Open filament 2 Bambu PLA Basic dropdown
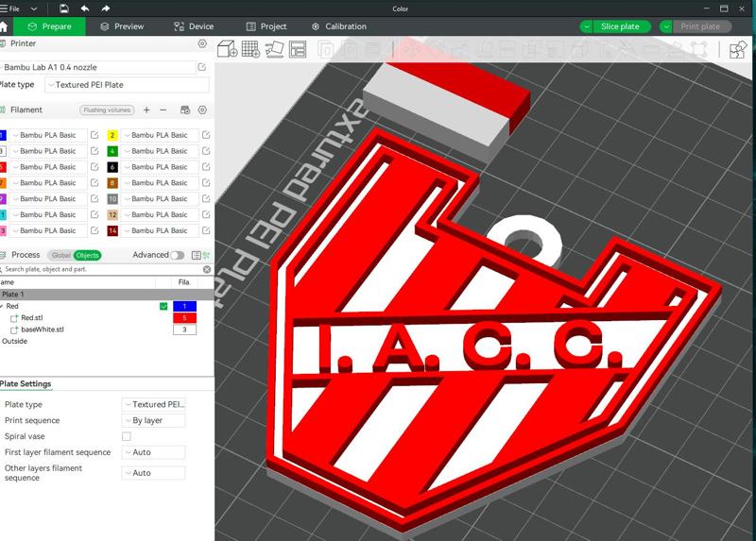This screenshot has width=756, height=541. pyautogui.click(x=160, y=135)
